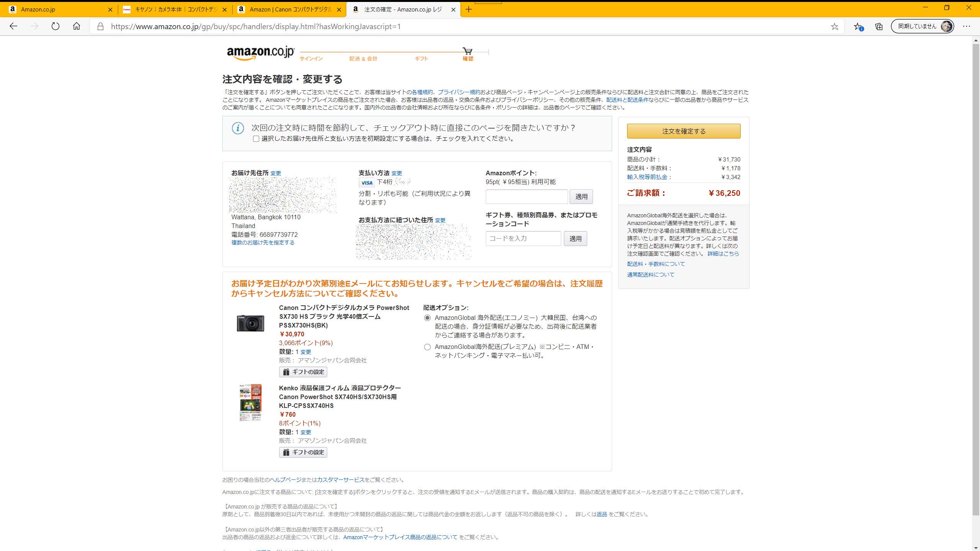Open the 返品 details link
Viewport: 980px width, 551px height.
(x=602, y=514)
